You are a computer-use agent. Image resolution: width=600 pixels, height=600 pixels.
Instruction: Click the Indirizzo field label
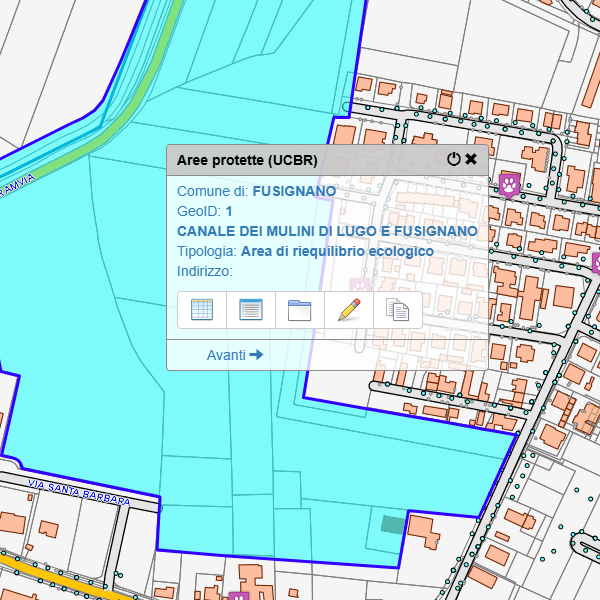pyautogui.click(x=205, y=271)
